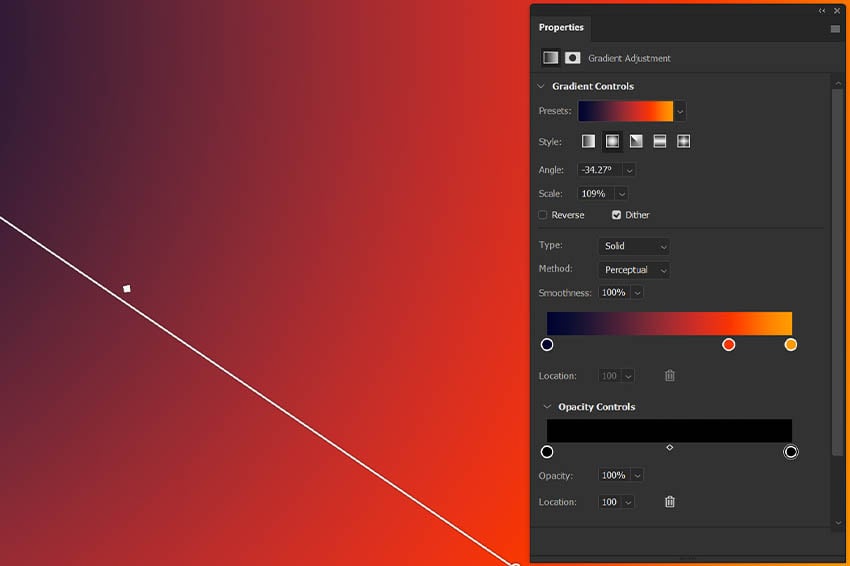850x566 pixels.
Task: Open opacity Location dropdown arrow
Action: 628,502
